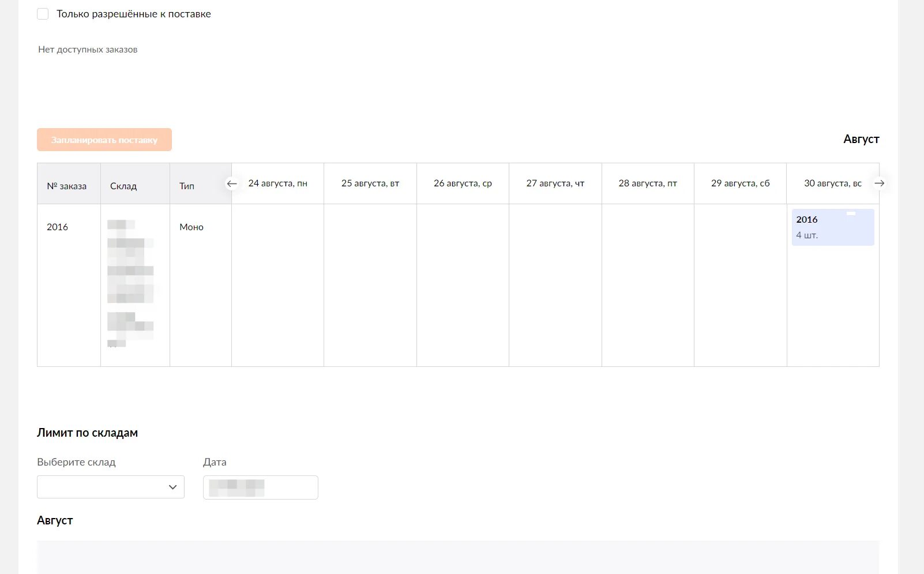Click the '30 августа, вс' date header

pyautogui.click(x=833, y=183)
